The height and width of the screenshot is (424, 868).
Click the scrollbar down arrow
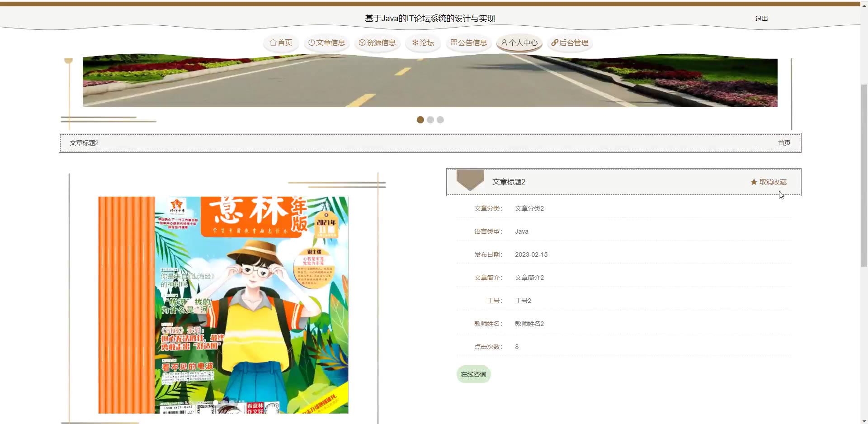pyautogui.click(x=864, y=421)
